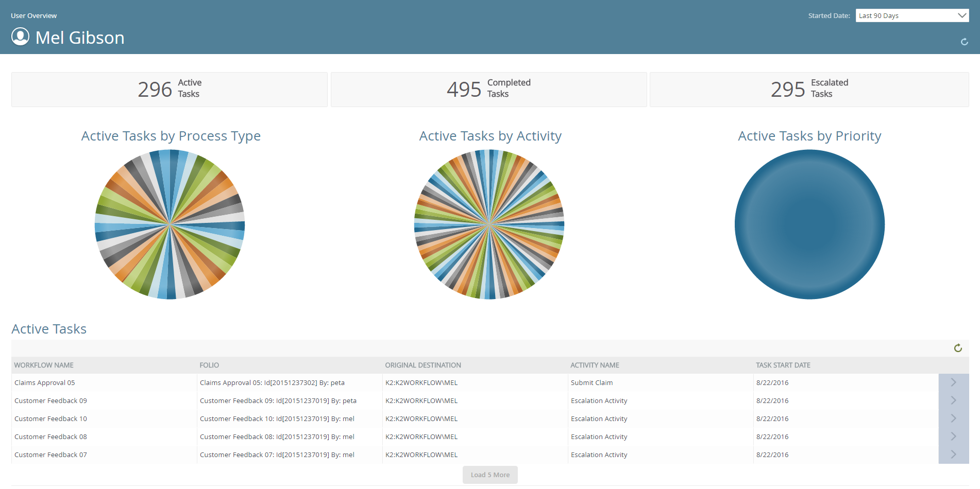Screen dimensions: 980x489
Task: Select the 296 Active Tasks tile
Action: (169, 90)
